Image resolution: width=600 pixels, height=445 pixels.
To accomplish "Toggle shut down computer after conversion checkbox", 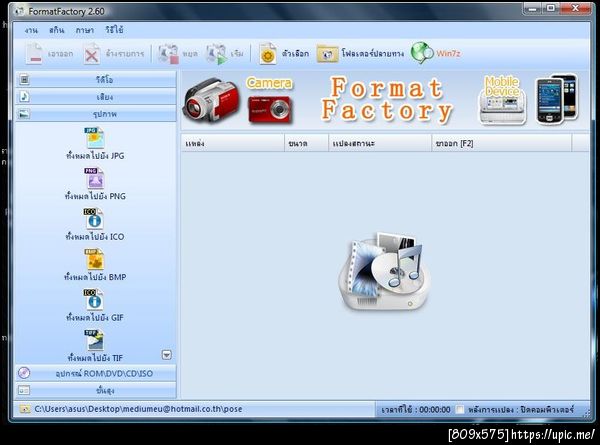I will pos(460,409).
